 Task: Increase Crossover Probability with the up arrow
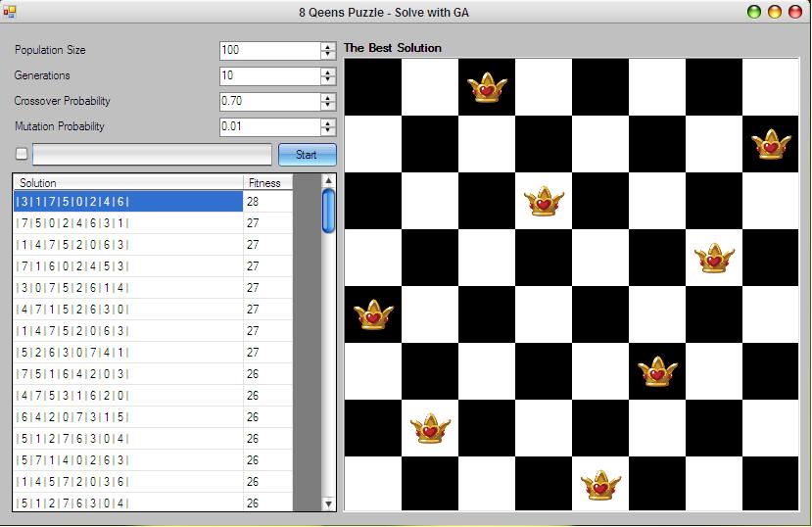[x=328, y=97]
